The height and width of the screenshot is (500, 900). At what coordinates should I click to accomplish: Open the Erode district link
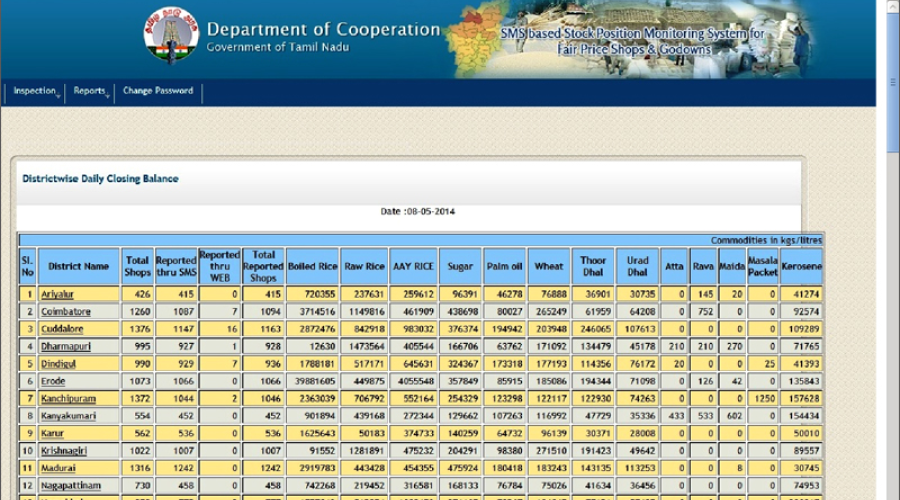pos(53,381)
